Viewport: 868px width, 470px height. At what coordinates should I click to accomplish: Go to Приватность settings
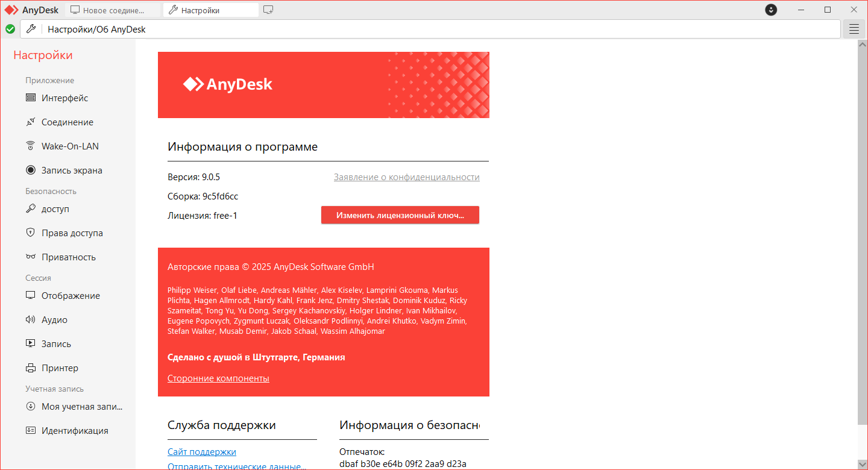(68, 257)
